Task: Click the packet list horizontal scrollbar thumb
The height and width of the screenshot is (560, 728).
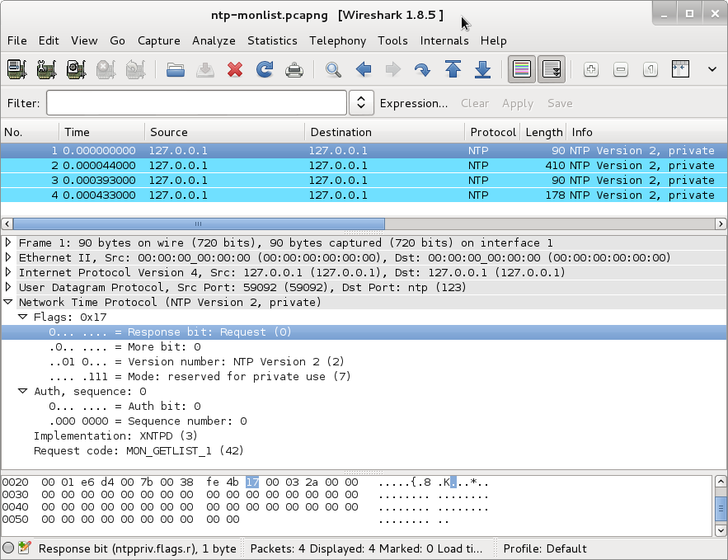Action: [x=199, y=224]
